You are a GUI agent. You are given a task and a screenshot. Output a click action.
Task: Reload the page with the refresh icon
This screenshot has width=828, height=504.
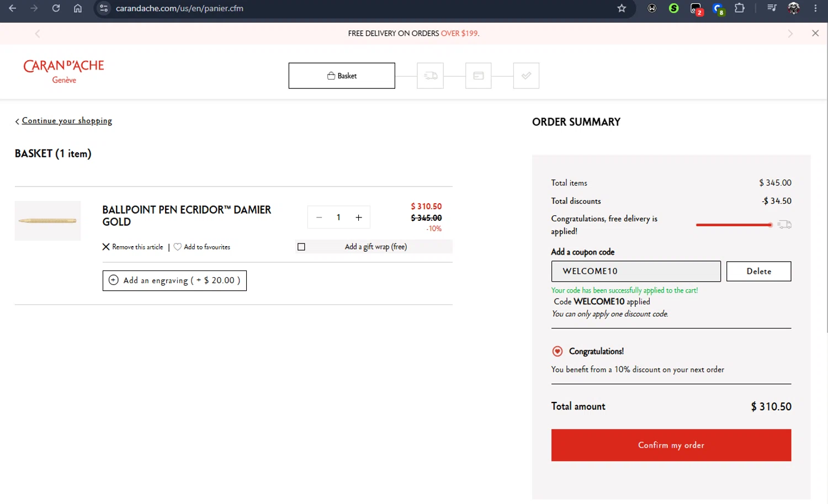(56, 8)
